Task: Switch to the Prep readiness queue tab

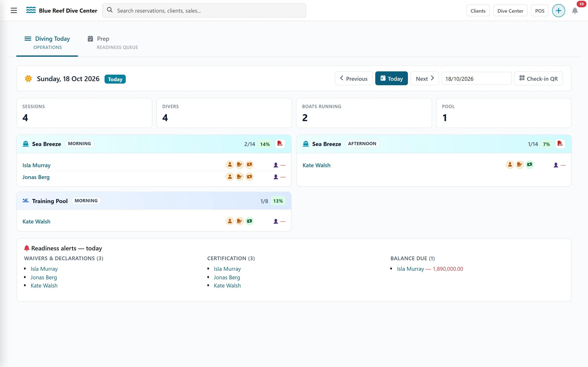Action: pyautogui.click(x=113, y=42)
